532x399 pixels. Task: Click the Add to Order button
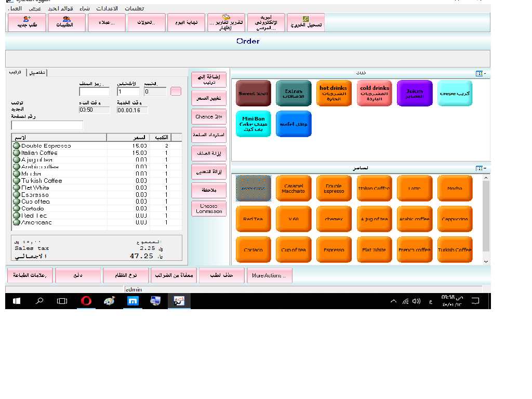click(209, 79)
